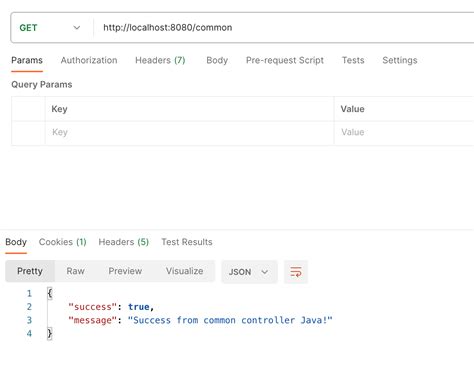Open the Test Results tab
The height and width of the screenshot is (365, 474).
187,242
